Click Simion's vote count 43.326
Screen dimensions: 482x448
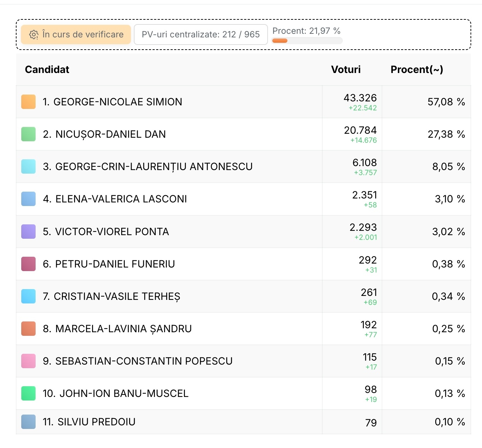tap(360, 98)
